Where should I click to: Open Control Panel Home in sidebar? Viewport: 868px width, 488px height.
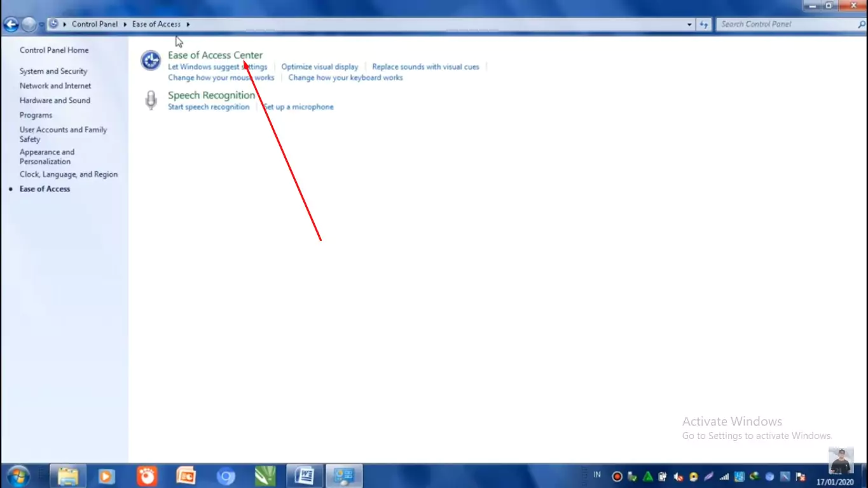click(54, 50)
